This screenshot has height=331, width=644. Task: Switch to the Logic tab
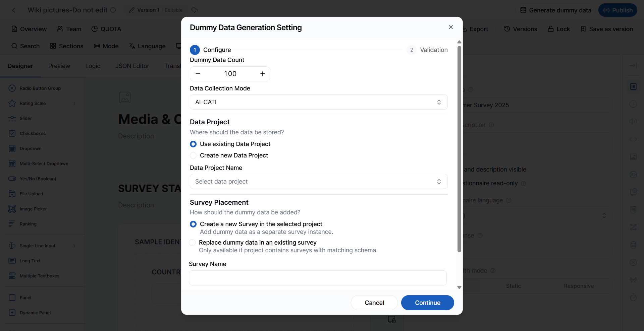coord(93,66)
